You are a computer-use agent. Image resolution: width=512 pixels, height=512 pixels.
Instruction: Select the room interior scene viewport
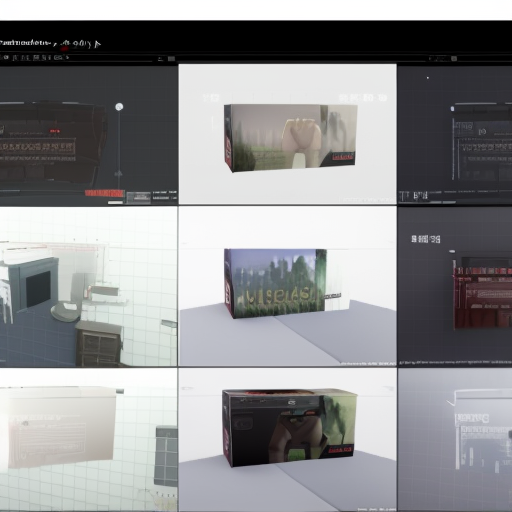click(88, 287)
